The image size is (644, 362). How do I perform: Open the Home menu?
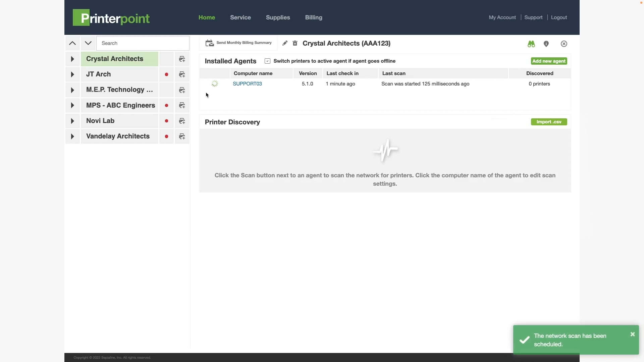(207, 17)
